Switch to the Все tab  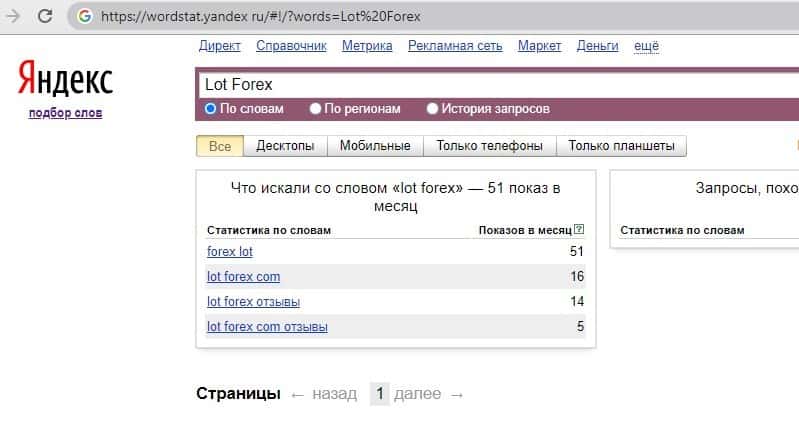pyautogui.click(x=220, y=146)
